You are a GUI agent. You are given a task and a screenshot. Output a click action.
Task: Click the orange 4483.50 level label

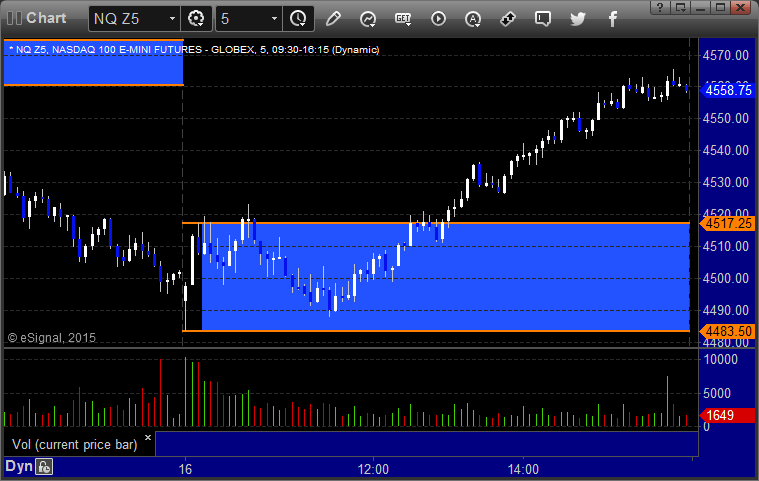coord(728,331)
